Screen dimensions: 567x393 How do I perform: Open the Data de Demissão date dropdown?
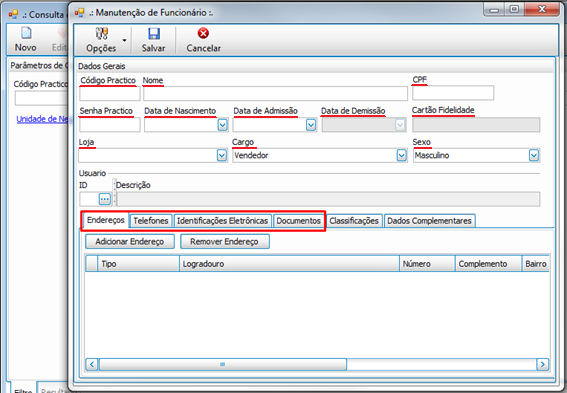point(400,125)
